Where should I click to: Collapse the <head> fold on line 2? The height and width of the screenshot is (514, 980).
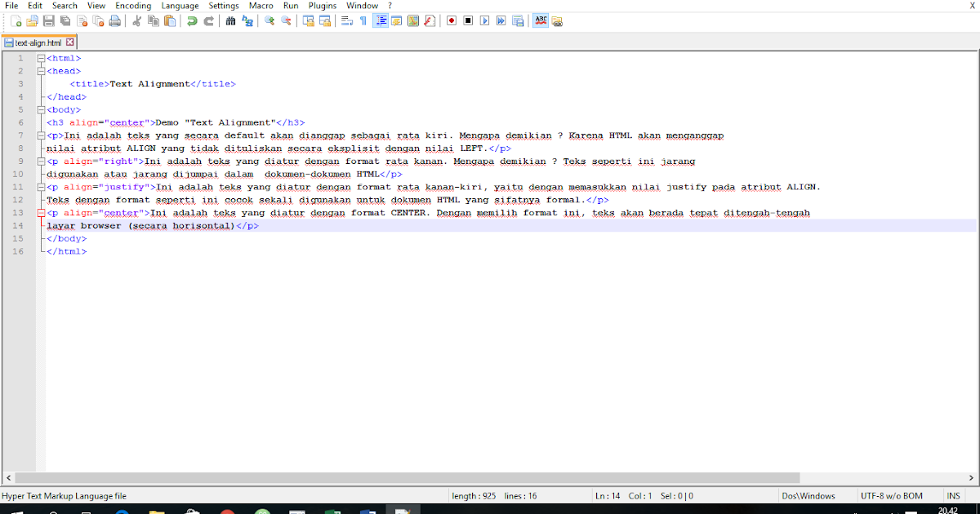[x=41, y=71]
